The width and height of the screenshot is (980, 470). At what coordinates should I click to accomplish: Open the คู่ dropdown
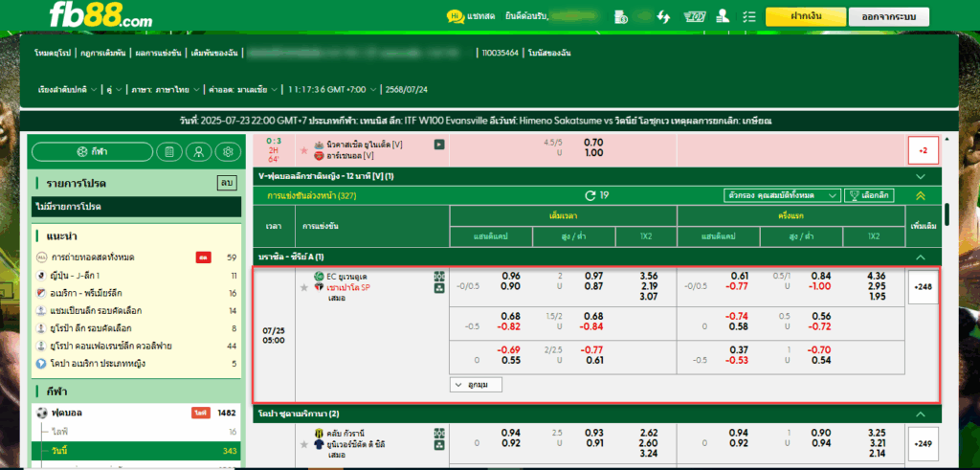point(114,89)
